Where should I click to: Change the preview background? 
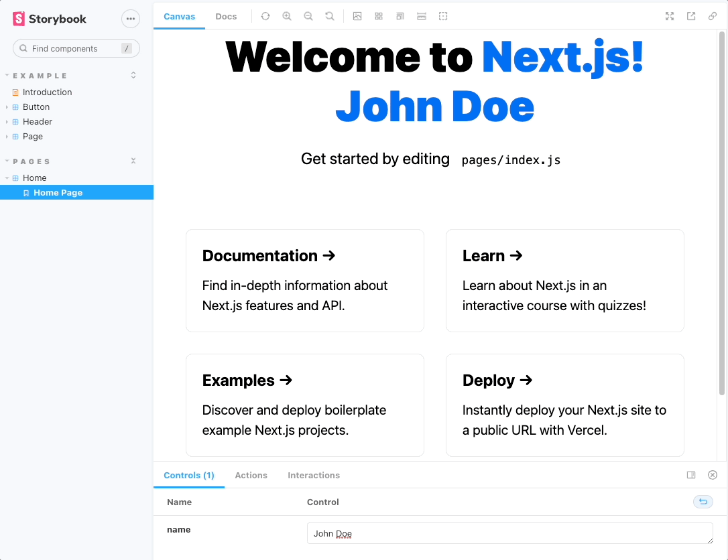pos(357,16)
